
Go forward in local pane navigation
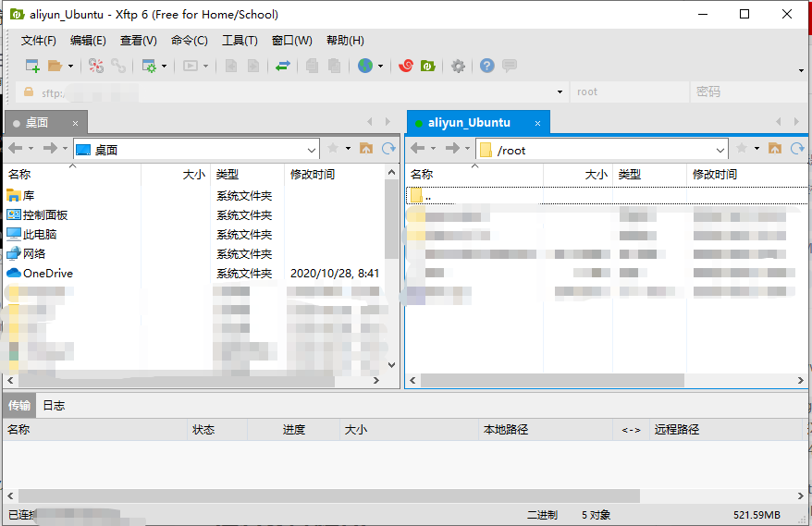pyautogui.click(x=50, y=149)
